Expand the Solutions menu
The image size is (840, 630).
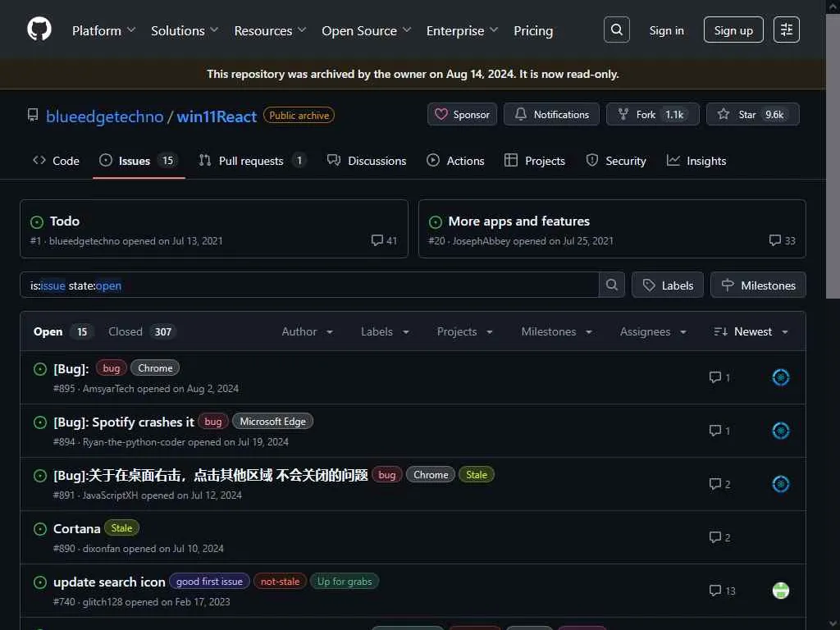[x=185, y=30]
